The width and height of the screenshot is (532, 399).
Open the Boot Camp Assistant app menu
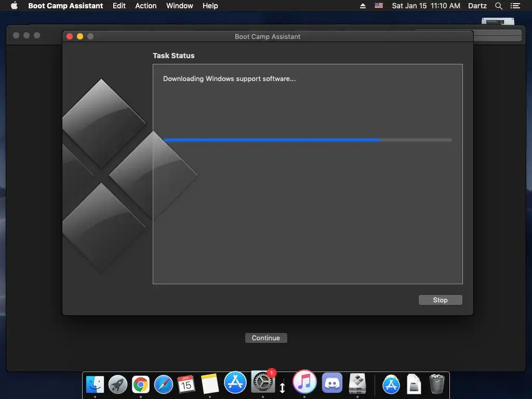point(65,6)
